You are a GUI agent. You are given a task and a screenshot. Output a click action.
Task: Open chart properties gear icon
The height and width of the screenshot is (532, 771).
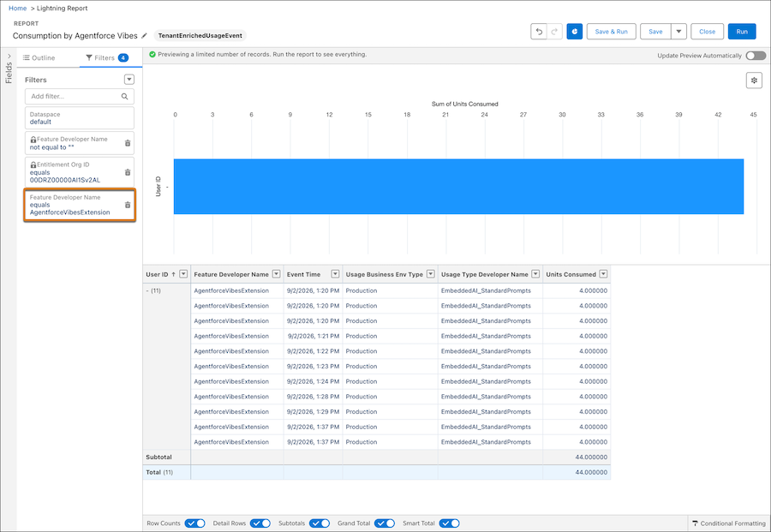[x=754, y=81]
